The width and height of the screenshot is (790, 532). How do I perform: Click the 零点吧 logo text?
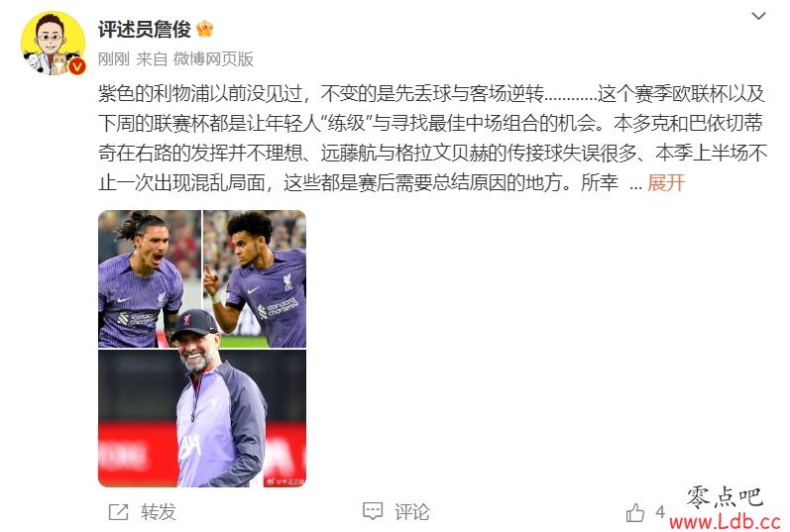[725, 496]
